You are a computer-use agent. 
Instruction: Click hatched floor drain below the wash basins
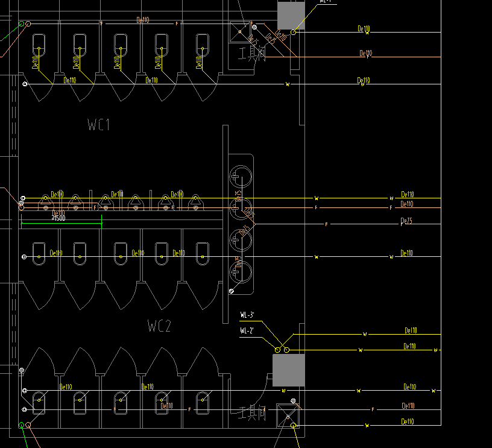pyautogui.click(x=232, y=291)
